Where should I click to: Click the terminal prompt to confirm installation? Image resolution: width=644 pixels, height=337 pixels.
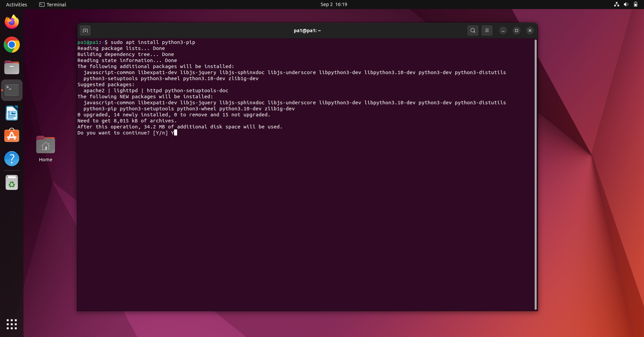click(176, 133)
